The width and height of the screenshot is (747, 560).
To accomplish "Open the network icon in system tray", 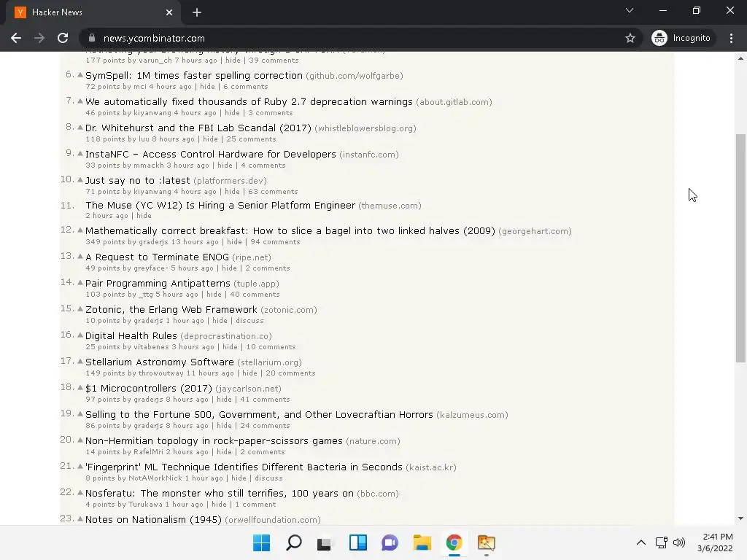I will pos(661,542).
